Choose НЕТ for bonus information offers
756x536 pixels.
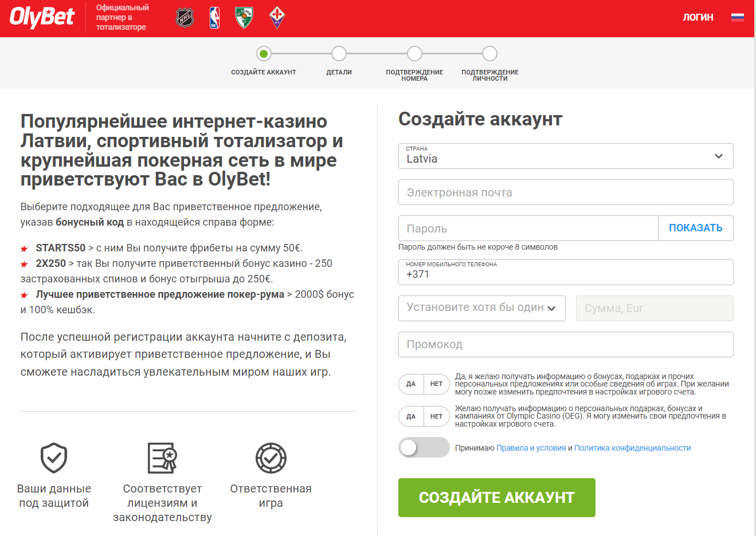click(x=437, y=384)
